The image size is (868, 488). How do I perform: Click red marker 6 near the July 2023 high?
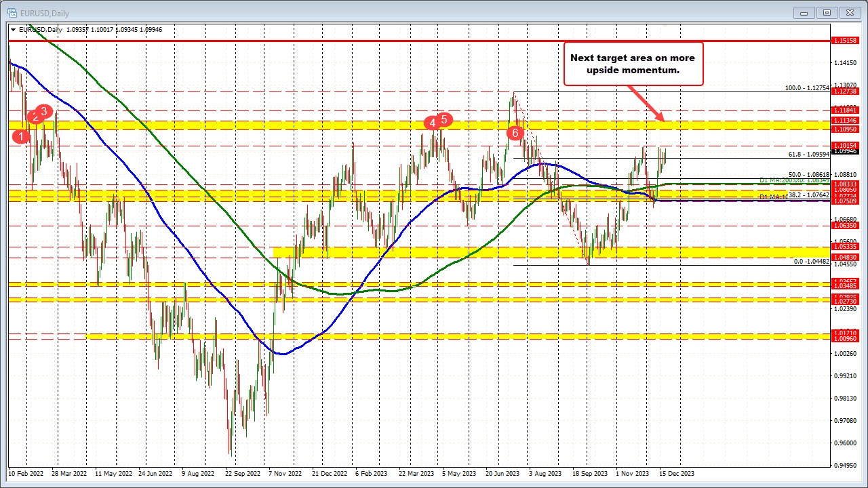click(515, 134)
